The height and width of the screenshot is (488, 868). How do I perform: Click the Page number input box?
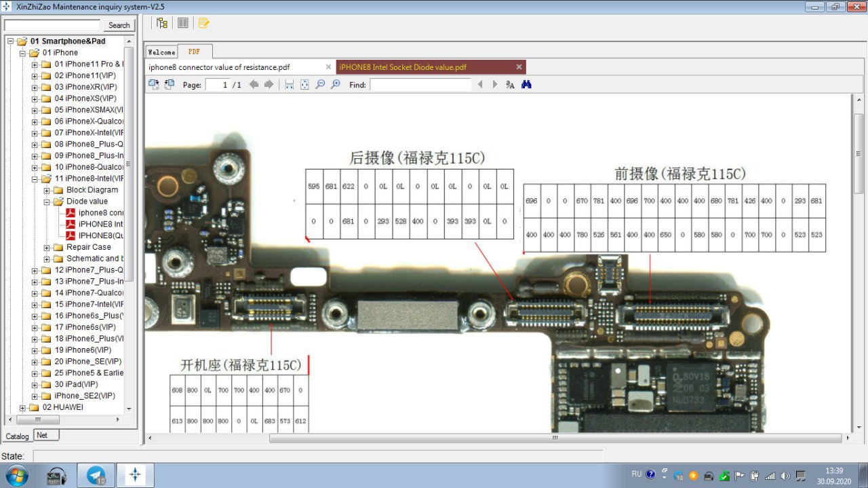[217, 85]
